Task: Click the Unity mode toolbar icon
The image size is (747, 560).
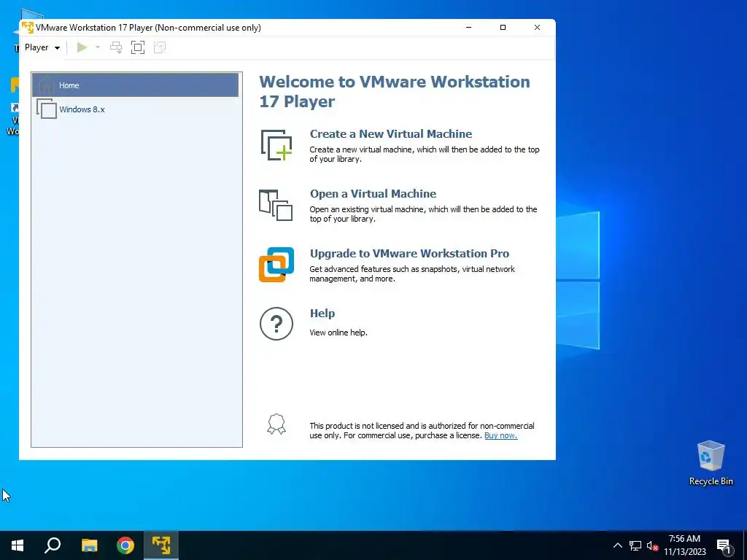Action: coord(160,47)
